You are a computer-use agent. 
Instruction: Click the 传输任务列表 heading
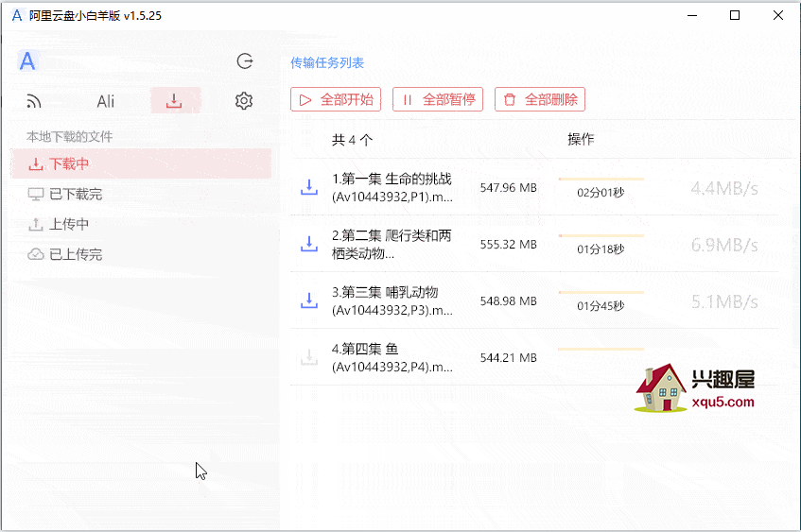pyautogui.click(x=327, y=62)
